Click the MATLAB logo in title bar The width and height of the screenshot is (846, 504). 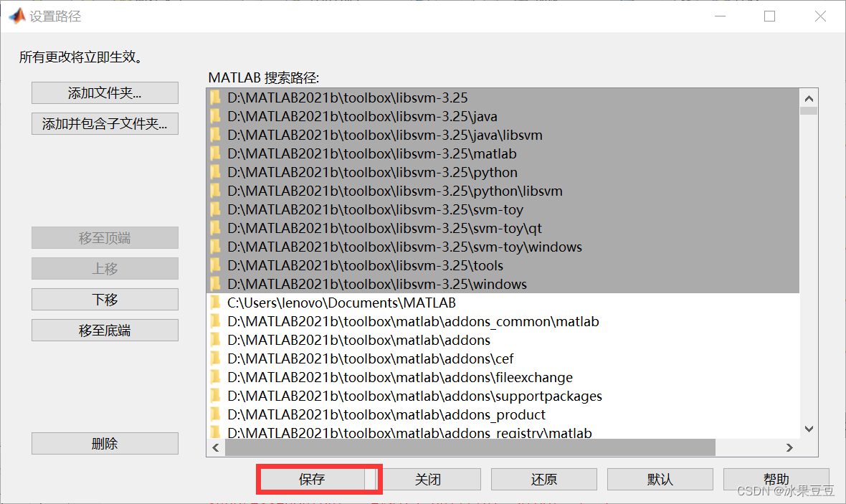(x=17, y=16)
